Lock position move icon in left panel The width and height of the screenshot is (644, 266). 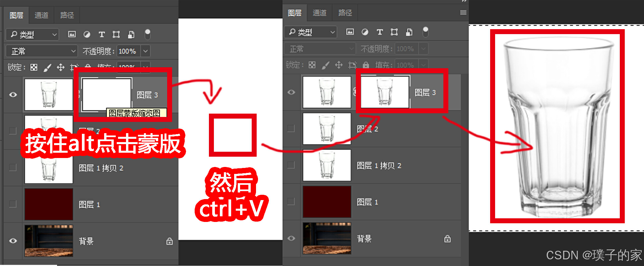[x=61, y=68]
